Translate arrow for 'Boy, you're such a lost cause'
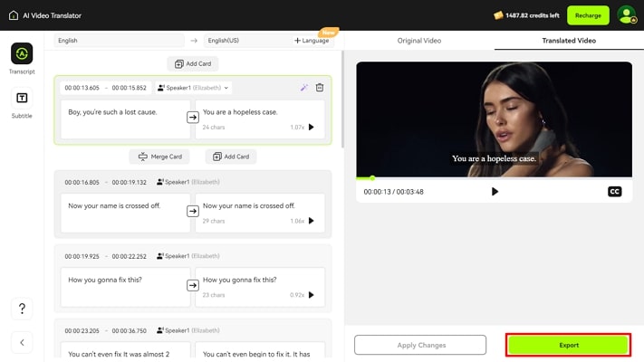Viewport: 644px width, 362px height. point(193,118)
